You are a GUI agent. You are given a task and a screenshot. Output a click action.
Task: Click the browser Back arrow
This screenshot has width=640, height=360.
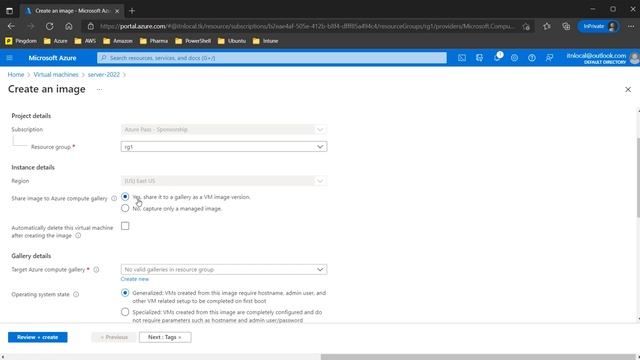coord(11,26)
